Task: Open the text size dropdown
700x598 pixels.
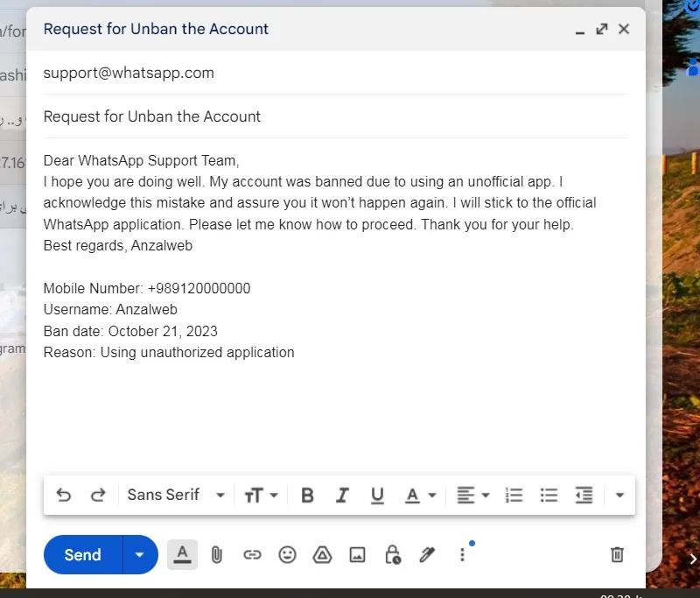Action: tap(261, 496)
